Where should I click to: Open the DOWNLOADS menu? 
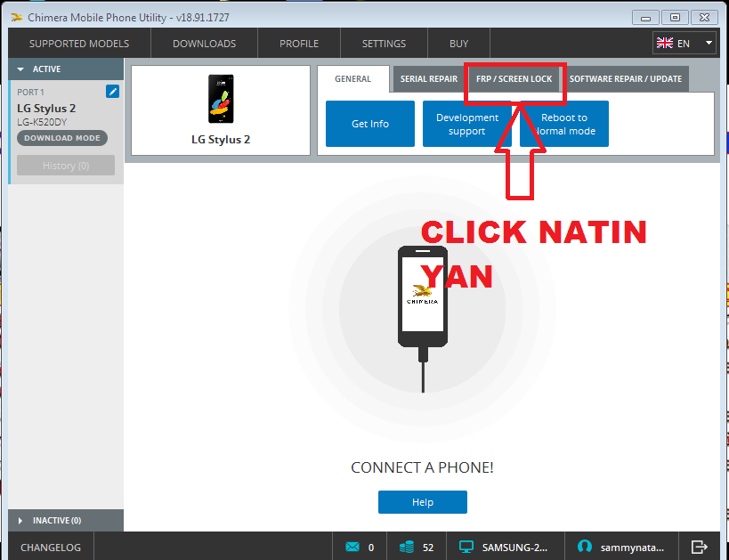coord(204,44)
